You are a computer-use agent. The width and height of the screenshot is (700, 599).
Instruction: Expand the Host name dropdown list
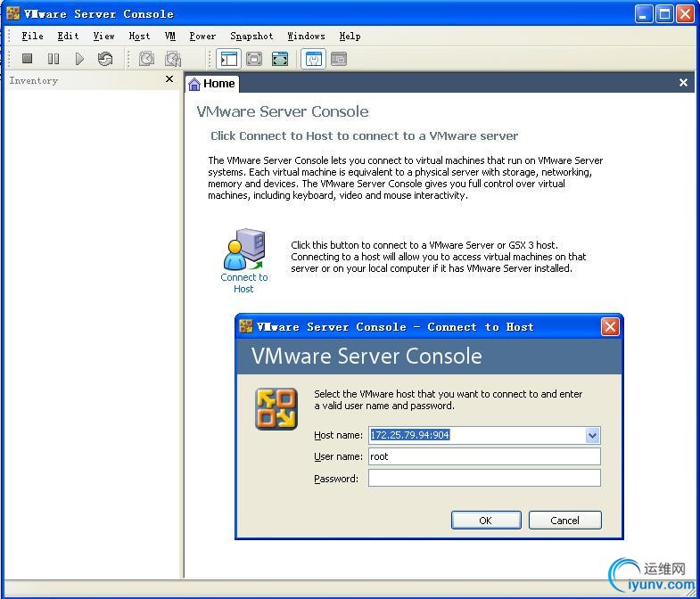point(592,435)
